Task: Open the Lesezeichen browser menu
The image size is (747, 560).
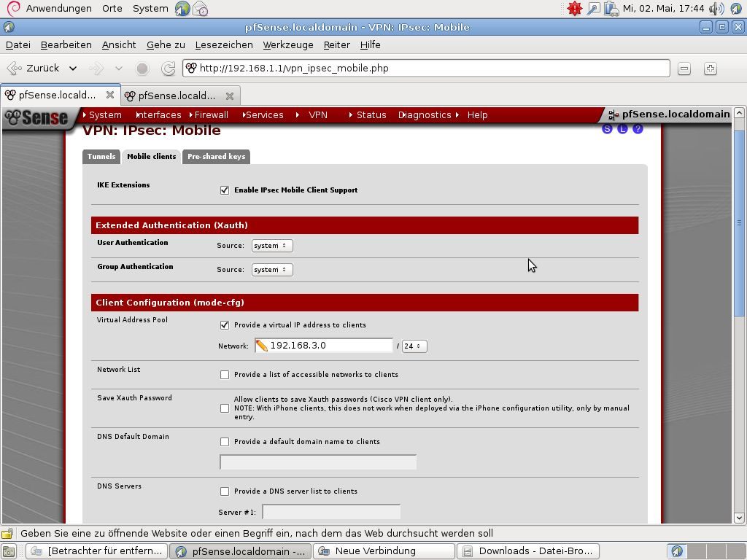Action: click(x=224, y=44)
